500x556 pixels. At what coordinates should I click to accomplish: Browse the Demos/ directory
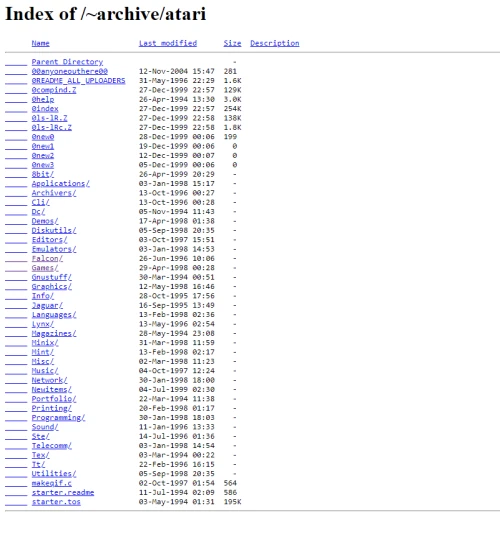(x=45, y=221)
